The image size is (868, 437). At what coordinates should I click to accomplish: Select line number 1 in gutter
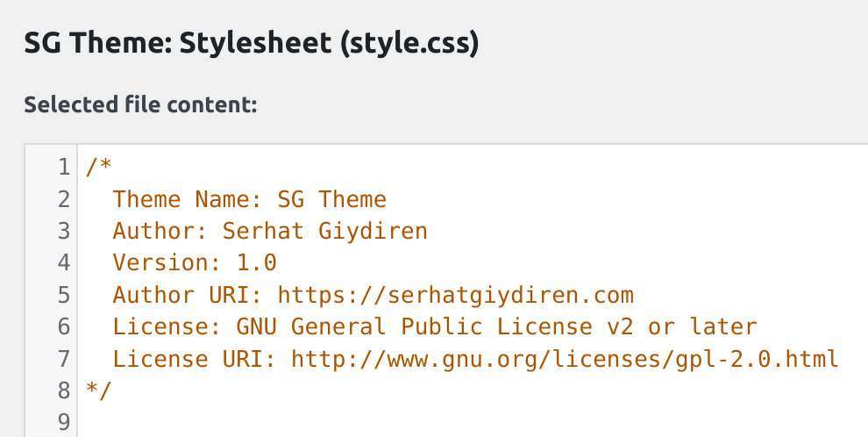coord(64,167)
